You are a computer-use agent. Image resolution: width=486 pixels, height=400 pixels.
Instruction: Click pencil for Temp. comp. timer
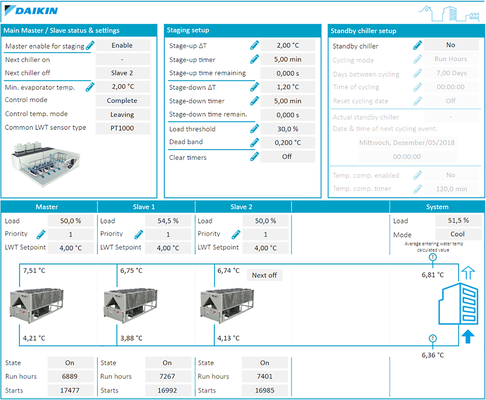[x=417, y=189]
